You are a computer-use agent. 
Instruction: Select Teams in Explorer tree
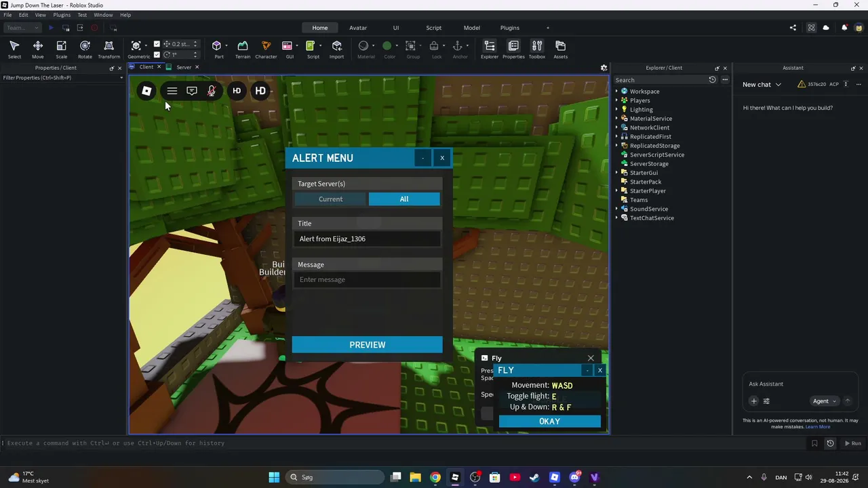(638, 200)
